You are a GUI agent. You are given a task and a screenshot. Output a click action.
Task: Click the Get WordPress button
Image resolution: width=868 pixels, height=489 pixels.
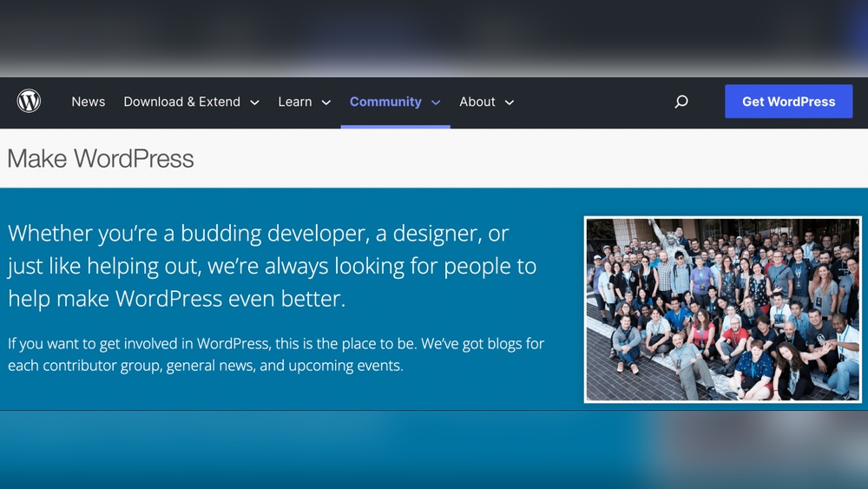point(788,102)
